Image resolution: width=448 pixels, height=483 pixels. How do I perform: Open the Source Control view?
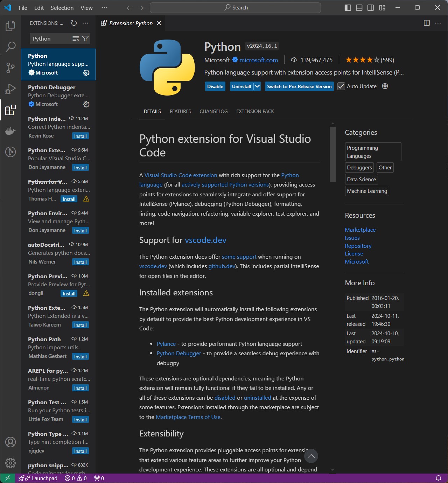point(10,68)
